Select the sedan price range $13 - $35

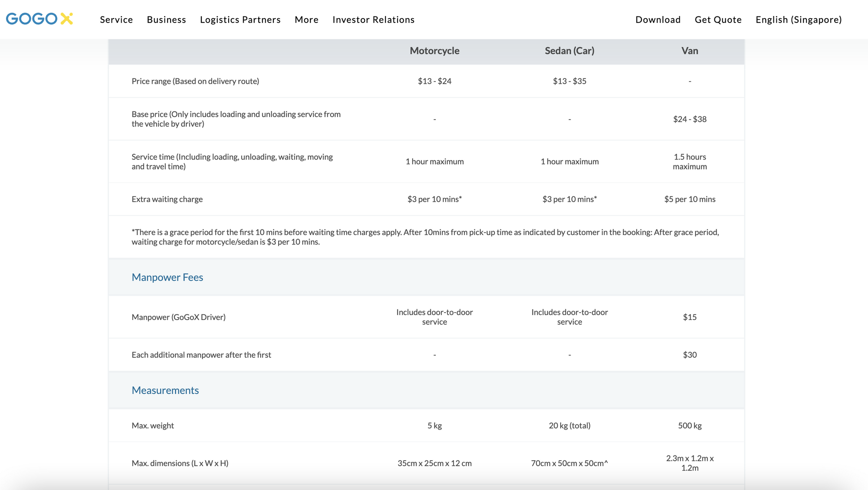pyautogui.click(x=569, y=81)
